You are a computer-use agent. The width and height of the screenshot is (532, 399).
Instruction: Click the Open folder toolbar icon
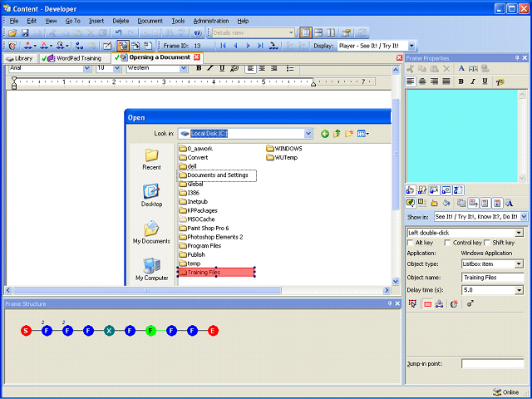pyautogui.click(x=12, y=33)
